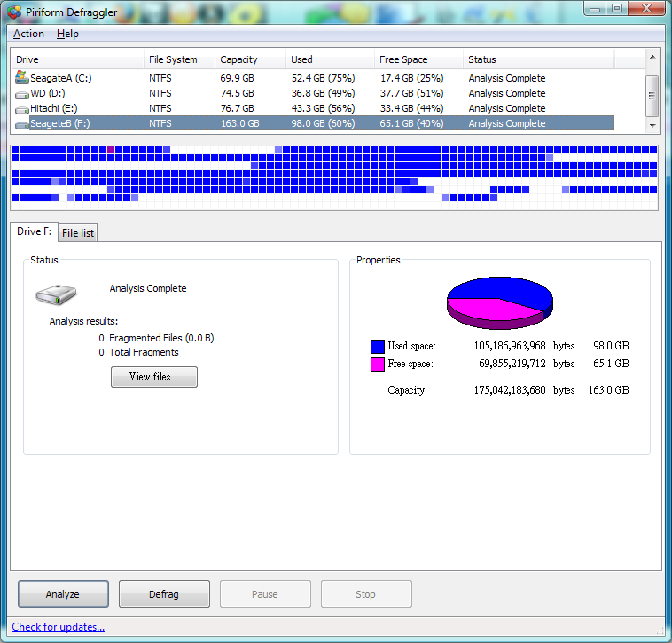Click the purple block in the drive map
The width and height of the screenshot is (672, 643).
(111, 150)
